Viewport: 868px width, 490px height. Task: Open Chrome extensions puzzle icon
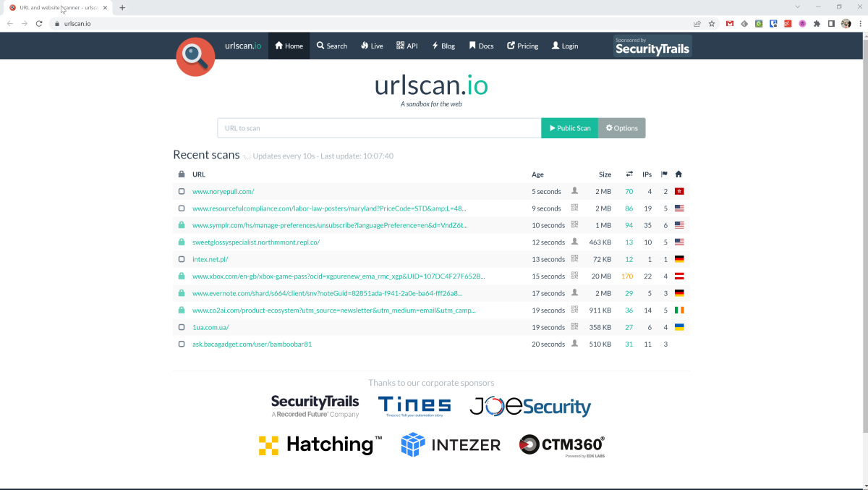pyautogui.click(x=817, y=23)
